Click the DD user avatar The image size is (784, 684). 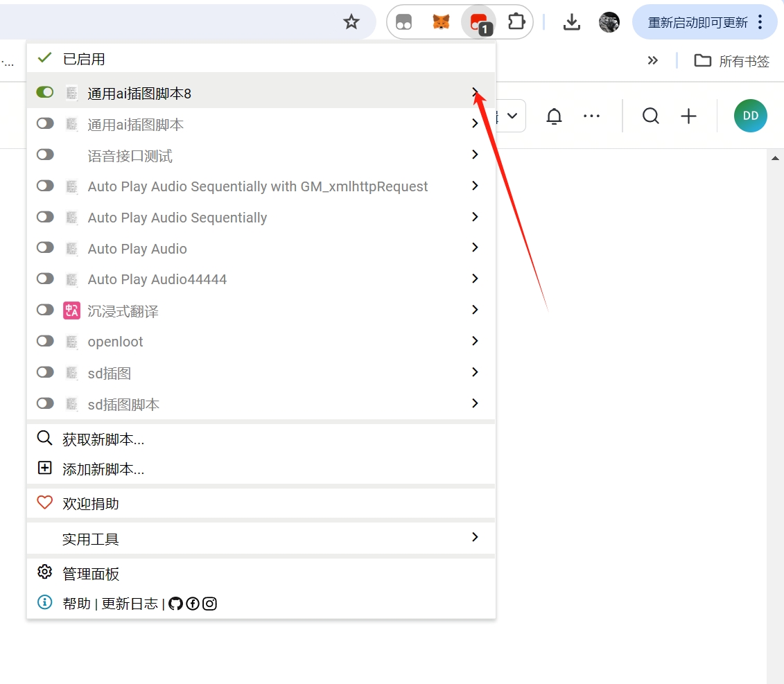pyautogui.click(x=750, y=116)
